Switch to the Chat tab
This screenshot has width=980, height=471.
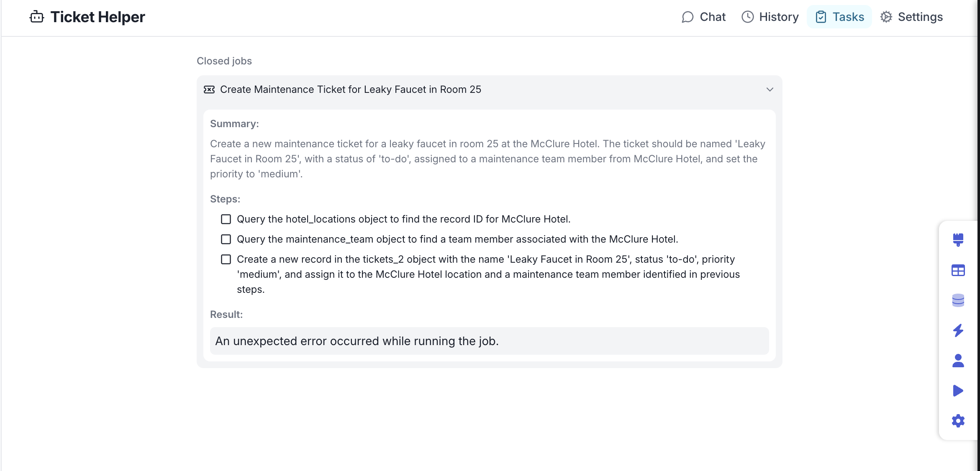pos(704,17)
